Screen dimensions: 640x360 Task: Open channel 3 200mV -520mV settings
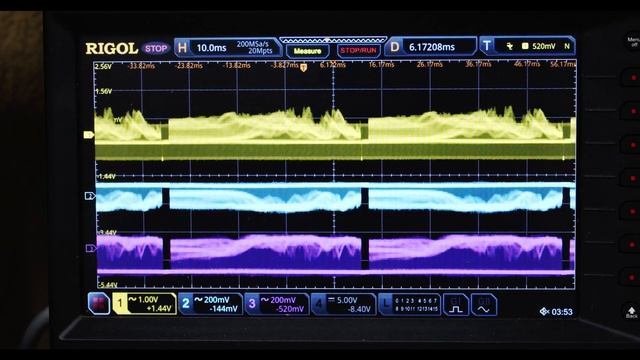pos(277,304)
